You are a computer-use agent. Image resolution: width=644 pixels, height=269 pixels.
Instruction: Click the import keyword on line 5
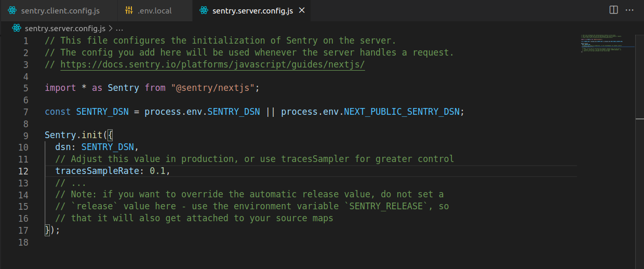pyautogui.click(x=60, y=88)
